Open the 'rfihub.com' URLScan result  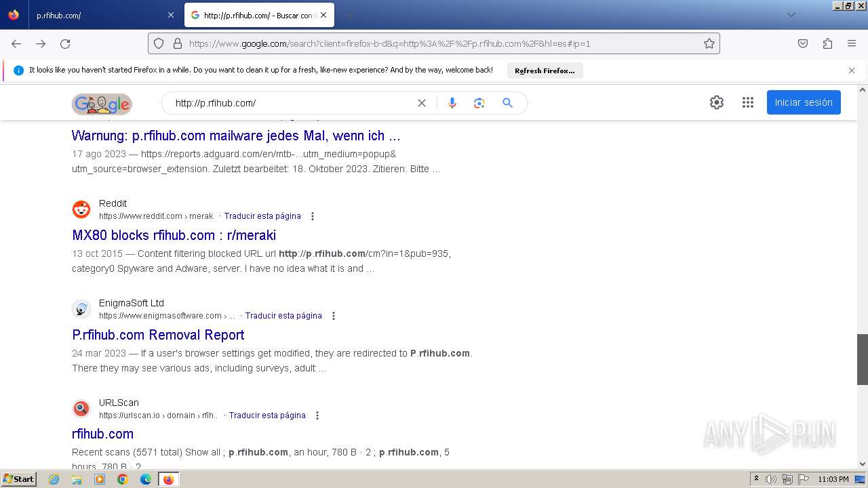click(x=102, y=434)
